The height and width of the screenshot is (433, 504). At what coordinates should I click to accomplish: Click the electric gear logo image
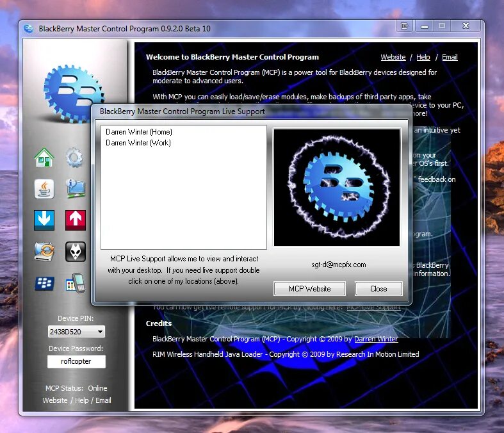pos(337,188)
